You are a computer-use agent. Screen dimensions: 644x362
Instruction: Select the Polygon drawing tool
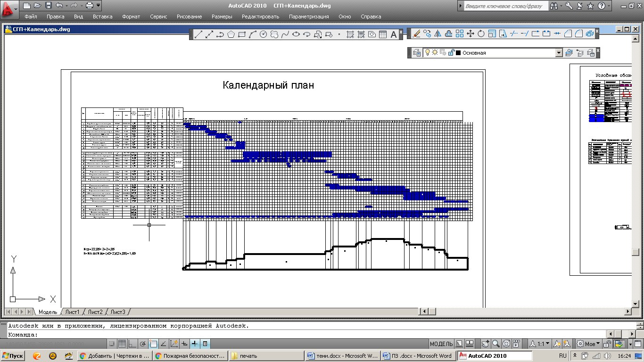(x=231, y=34)
